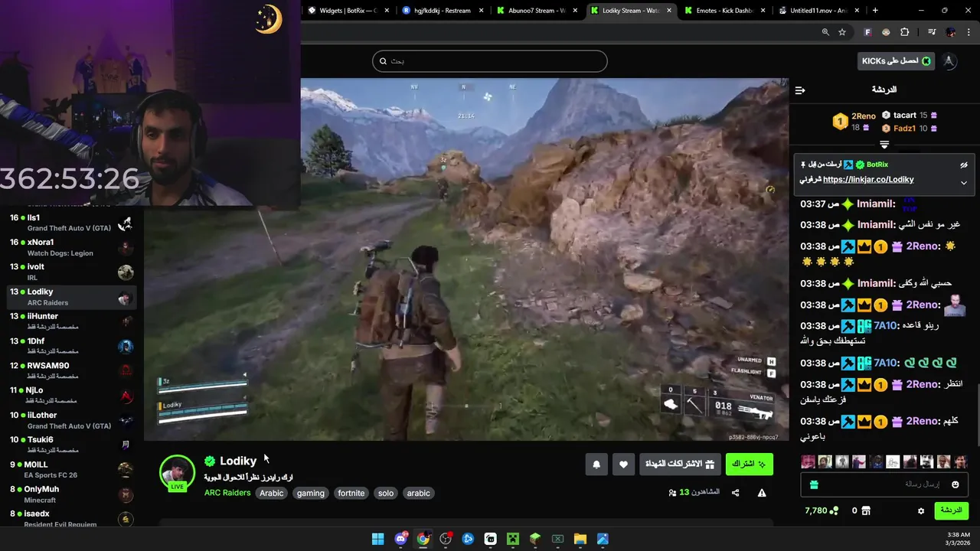Click the Arabic tag with capital A
Viewport: 980px width, 551px height.
pos(272,494)
